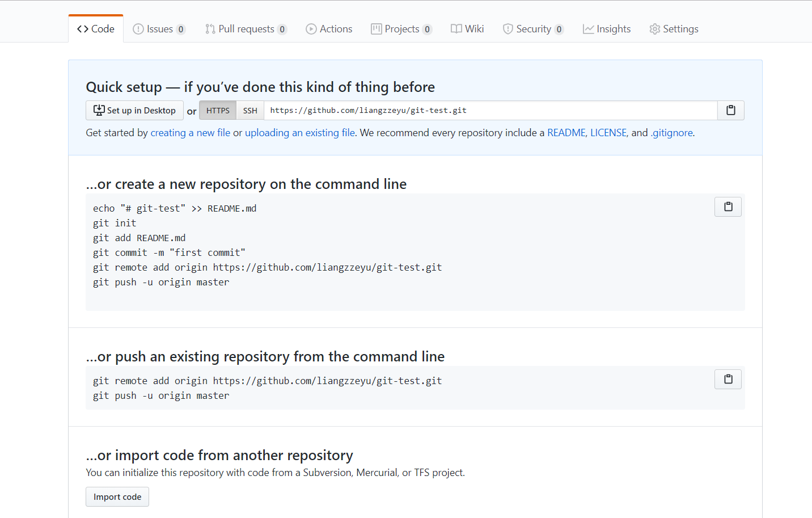Follow the 'creating a new file' link

[190, 133]
